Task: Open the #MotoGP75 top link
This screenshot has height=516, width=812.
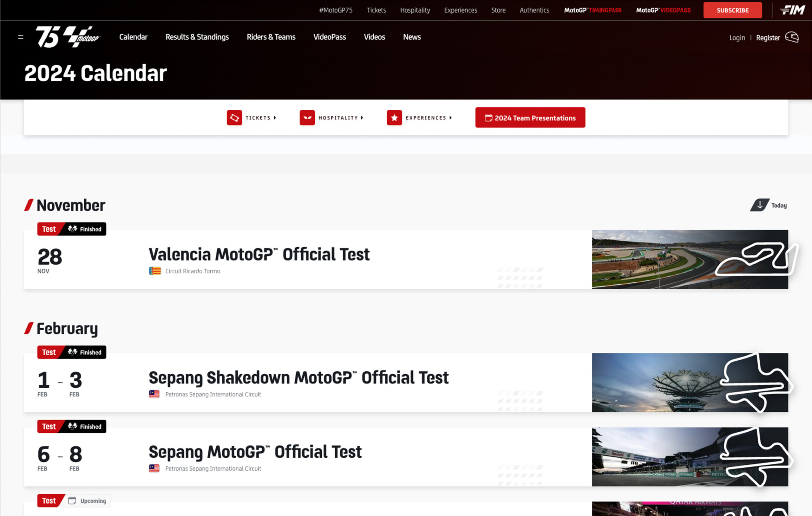Action: point(336,10)
